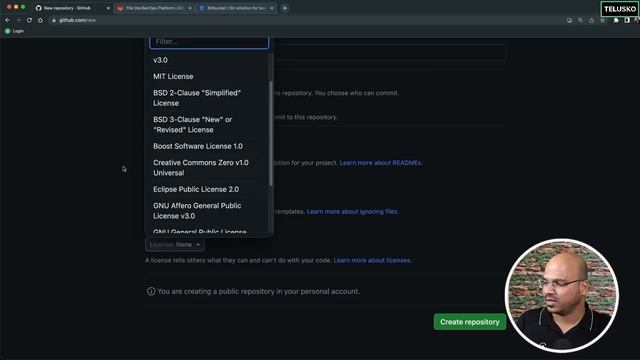Image resolution: width=640 pixels, height=360 pixels.
Task: Switch to The DevSecOps Platform tab
Action: pos(154,8)
